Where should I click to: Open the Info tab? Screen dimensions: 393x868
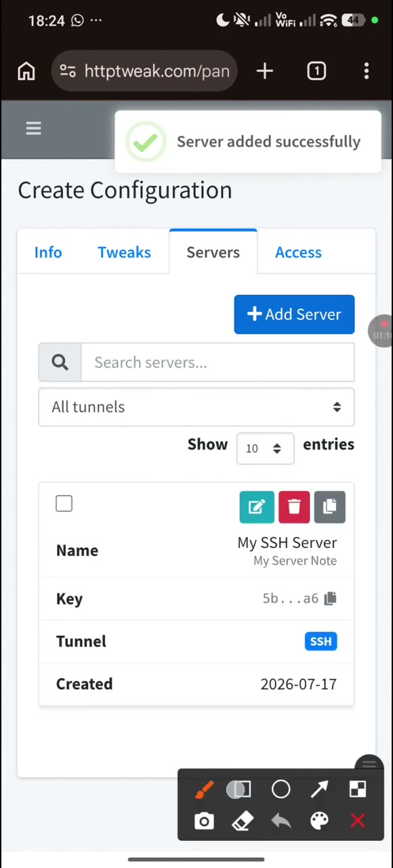pos(48,252)
